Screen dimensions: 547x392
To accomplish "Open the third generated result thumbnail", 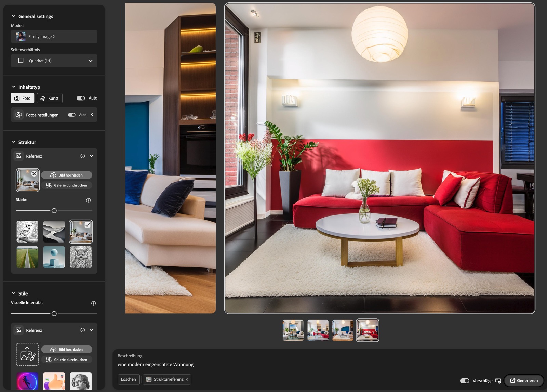I will point(343,330).
